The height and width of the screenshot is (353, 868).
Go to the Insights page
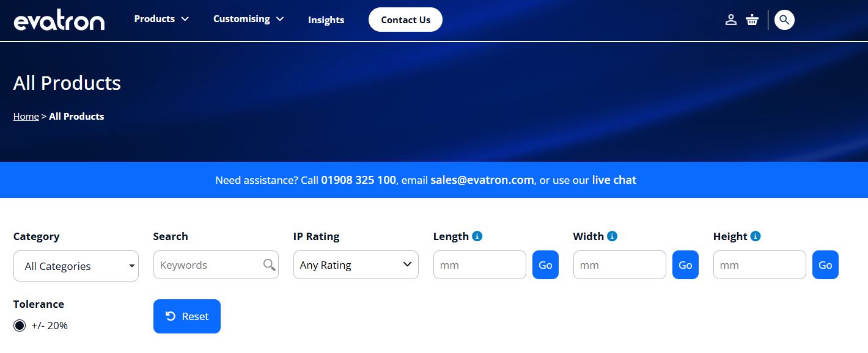[x=326, y=20]
